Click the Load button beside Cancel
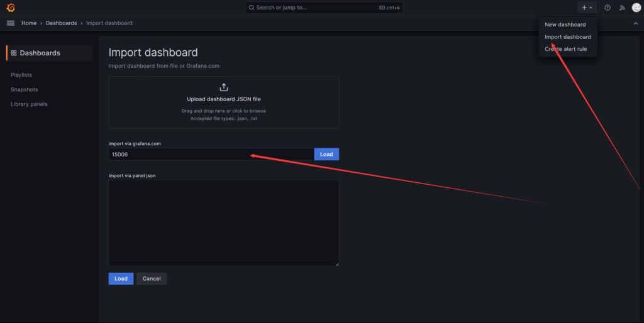 click(121, 278)
